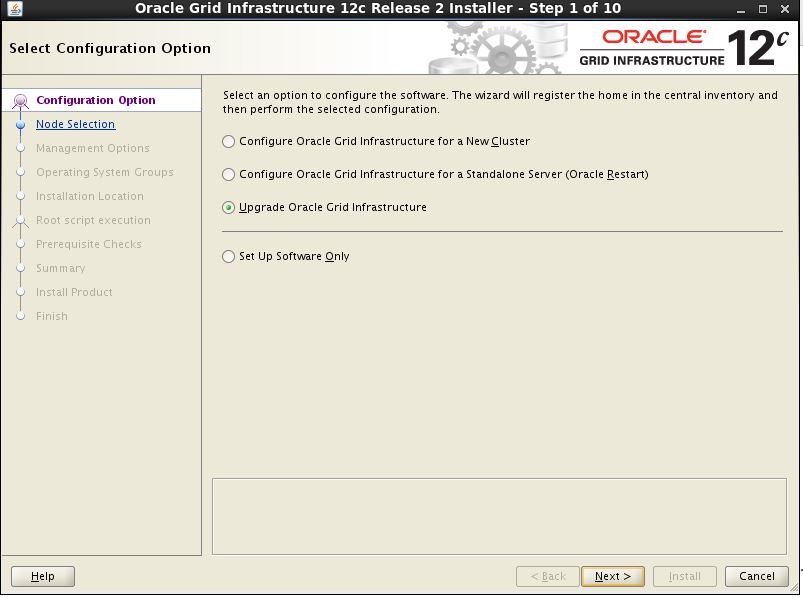Click the Java icon in title bar
This screenshot has height=597, width=803.
point(15,9)
